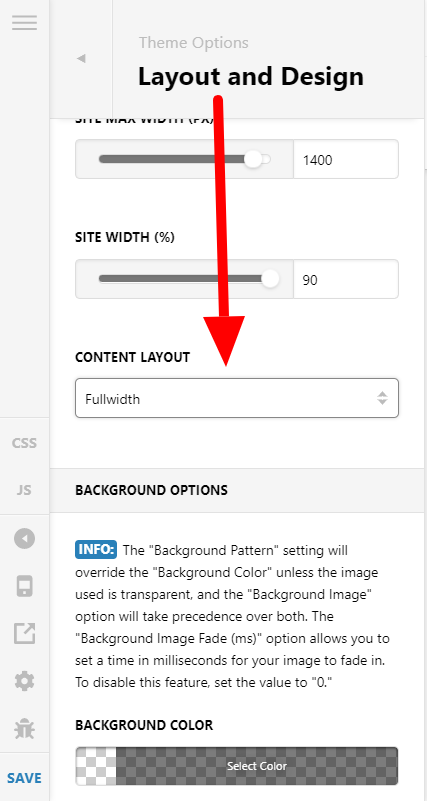Viewport: 427px width, 801px height.
Task: Focus the Site Width value field 90
Action: [346, 279]
